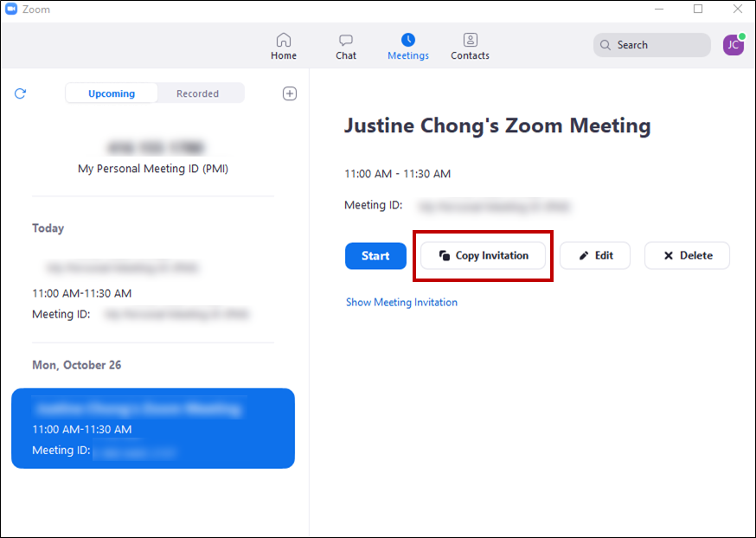Screen dimensions: 756x538
Task: Edit the selected meeting
Action: click(595, 256)
